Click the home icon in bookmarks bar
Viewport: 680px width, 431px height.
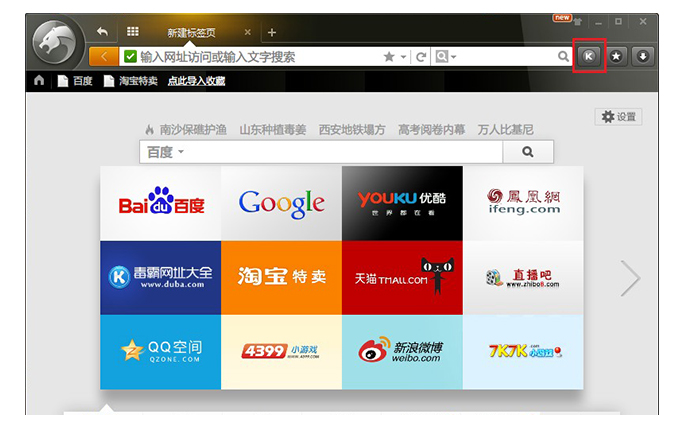point(39,80)
